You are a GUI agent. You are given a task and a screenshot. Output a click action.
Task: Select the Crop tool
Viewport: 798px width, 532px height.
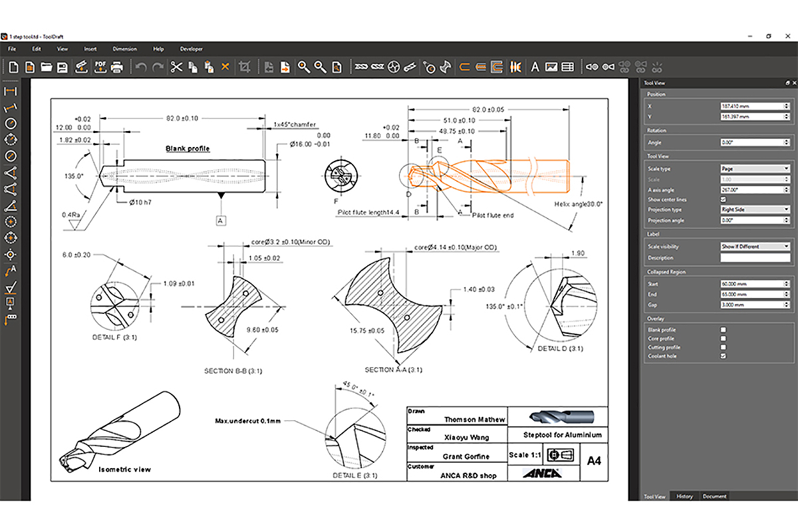click(x=246, y=66)
